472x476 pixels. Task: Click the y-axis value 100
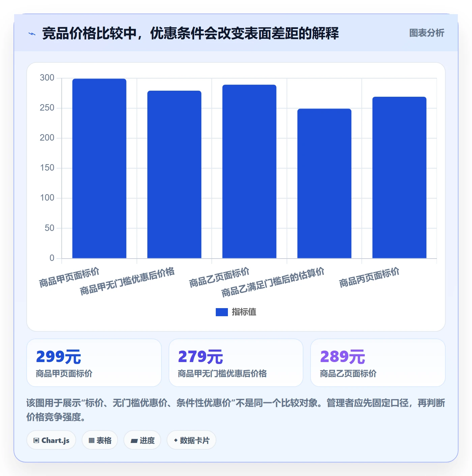coord(47,198)
